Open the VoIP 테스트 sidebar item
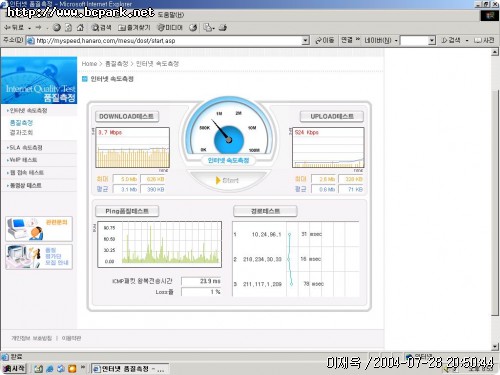 coord(23,160)
